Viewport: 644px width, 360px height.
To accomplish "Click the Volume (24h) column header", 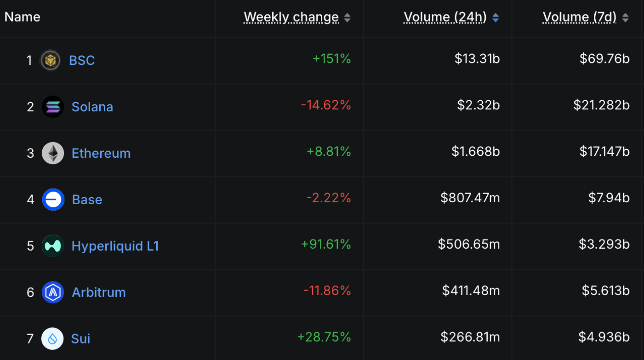I will tap(445, 17).
